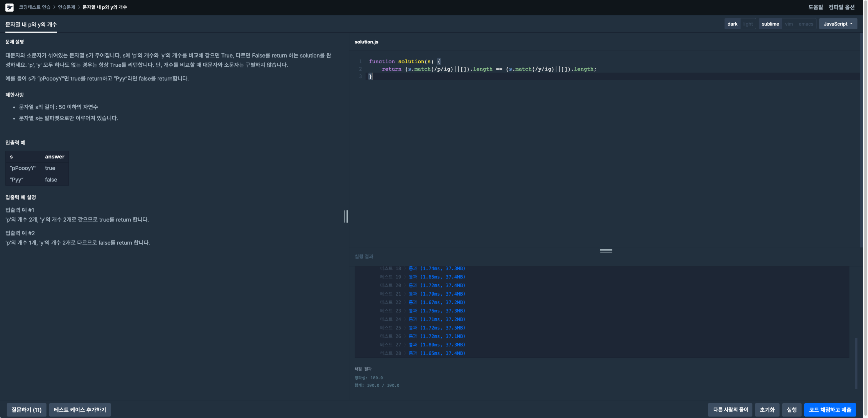Click the Programmers logo icon

click(9, 7)
